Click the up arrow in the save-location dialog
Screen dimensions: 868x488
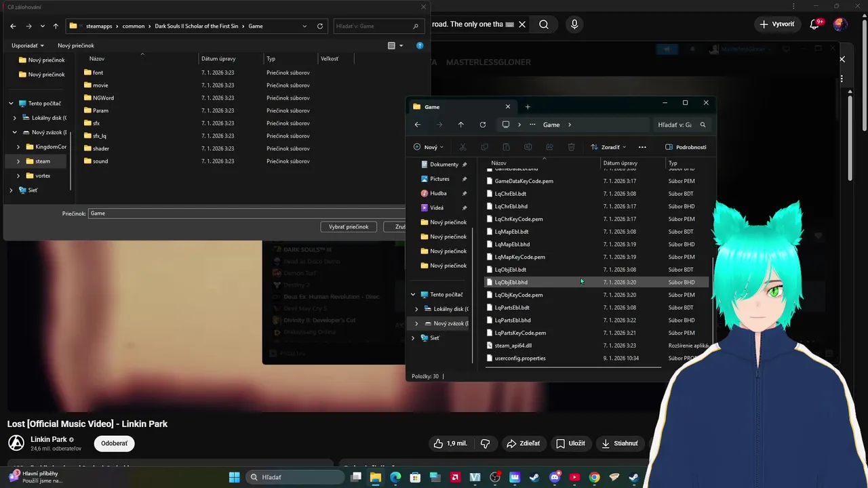coord(56,26)
